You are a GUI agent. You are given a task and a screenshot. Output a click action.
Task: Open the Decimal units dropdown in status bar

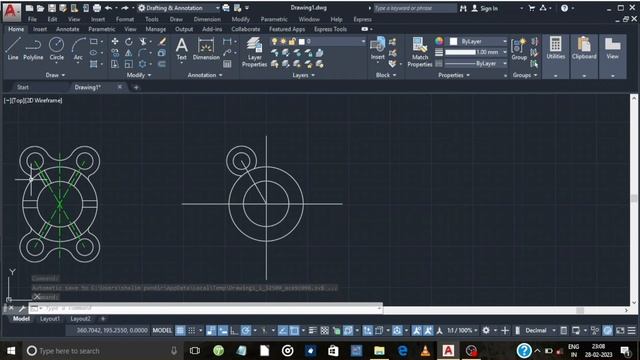540,330
